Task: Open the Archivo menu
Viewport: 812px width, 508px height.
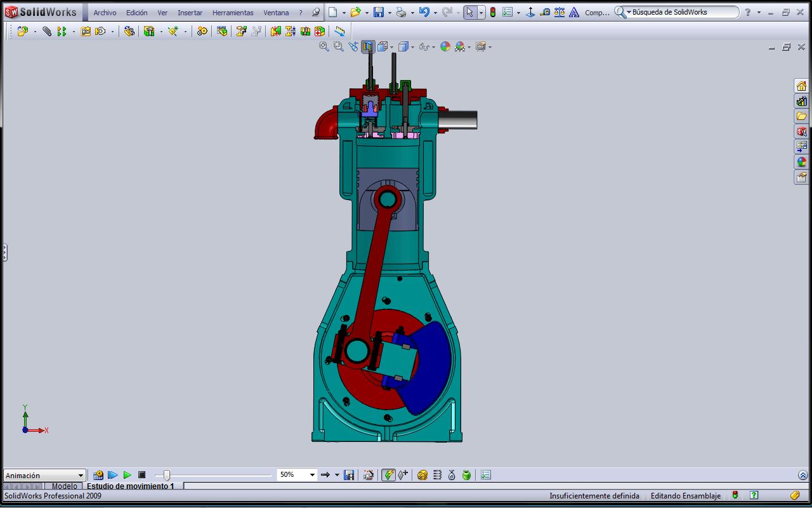Action: 105,12
